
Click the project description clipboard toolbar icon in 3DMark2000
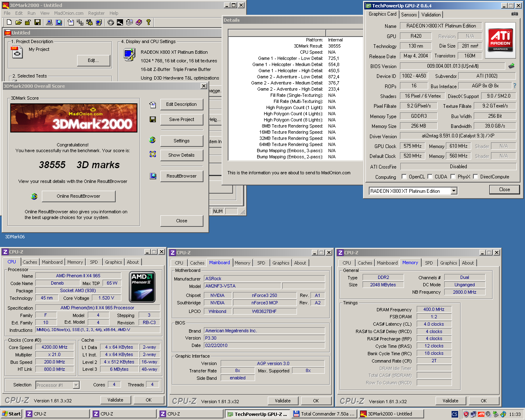click(71, 22)
